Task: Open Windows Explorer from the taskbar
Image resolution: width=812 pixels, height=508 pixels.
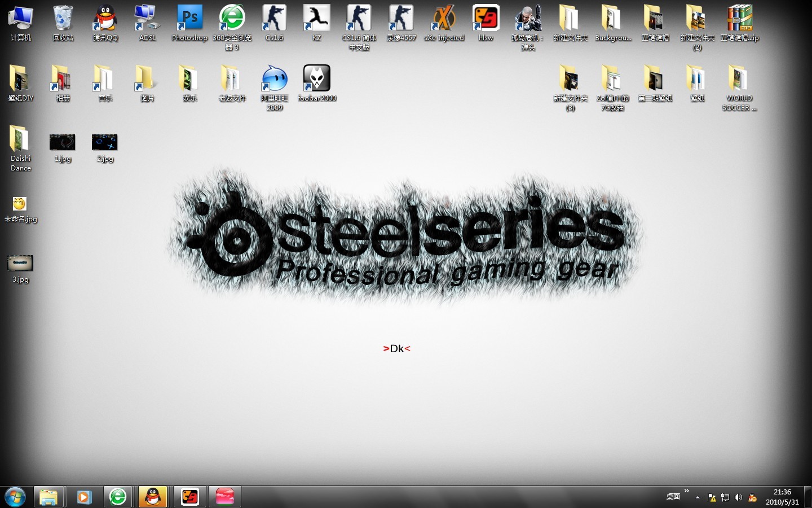Action: click(48, 497)
